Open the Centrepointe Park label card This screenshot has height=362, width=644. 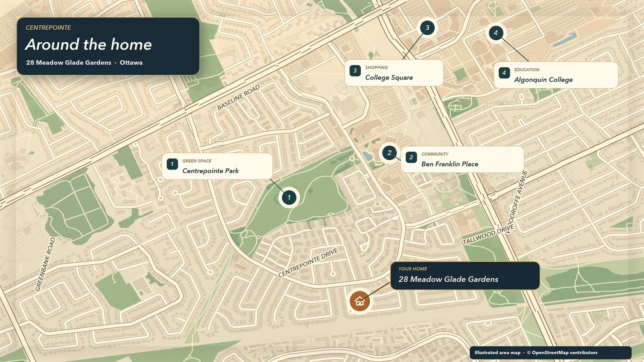coord(217,166)
